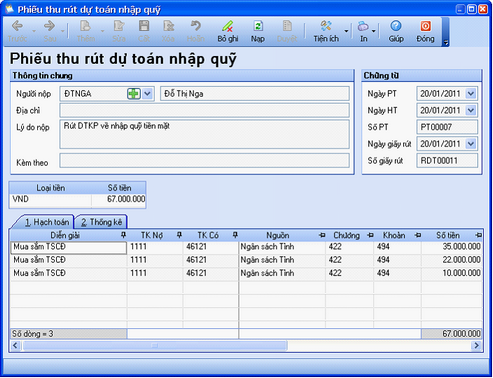Click payer name field Đỗ Thị Nga
493x378 pixels.
(x=255, y=94)
